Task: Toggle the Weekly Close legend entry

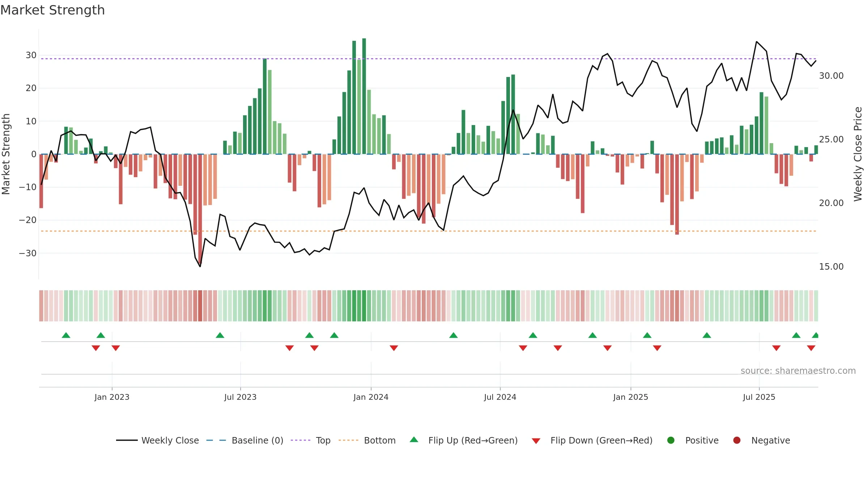Action: [157, 440]
